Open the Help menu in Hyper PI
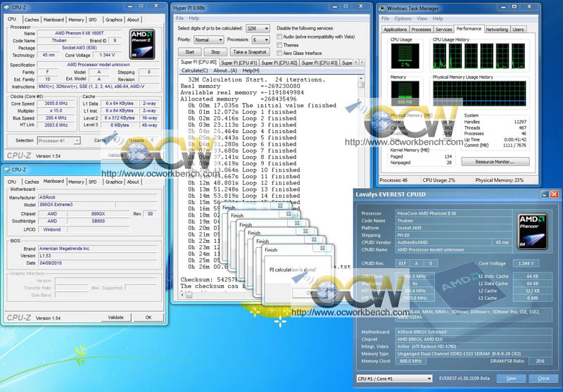Image resolution: width=563 pixels, height=392 pixels. [x=194, y=18]
